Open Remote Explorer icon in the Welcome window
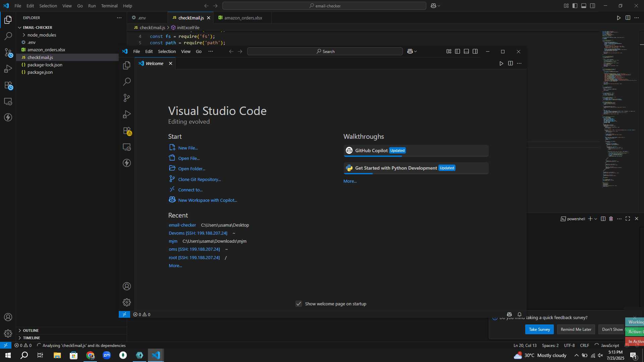644x362 pixels. 127,147
